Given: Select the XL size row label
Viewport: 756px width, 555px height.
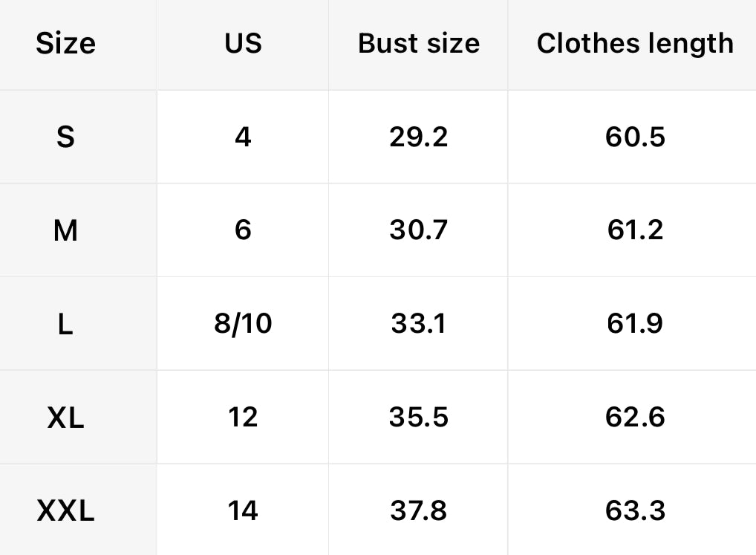Looking at the screenshot, I should pyautogui.click(x=65, y=418).
